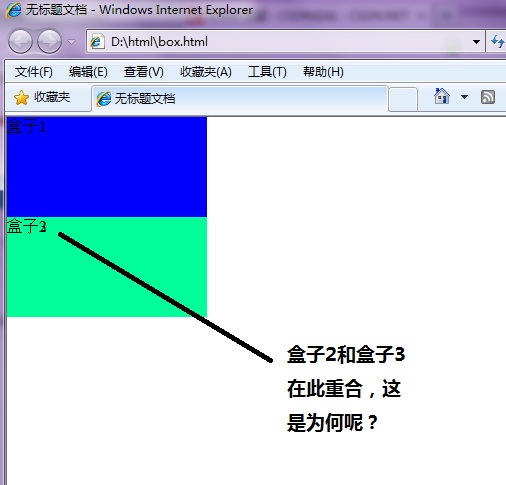Open the recent pages dropdown arrow
Viewport: 506px width, 485px height.
(x=71, y=42)
